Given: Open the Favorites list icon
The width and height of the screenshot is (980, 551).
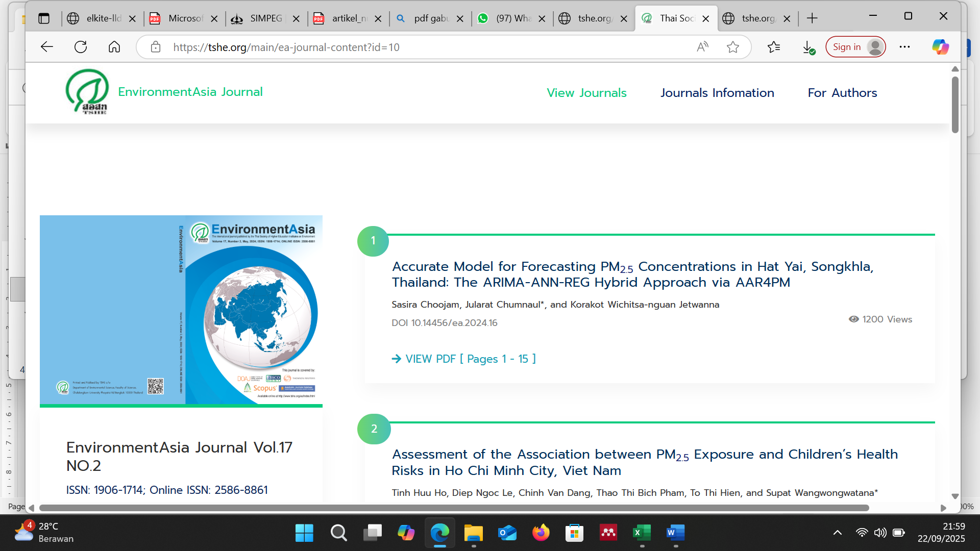Looking at the screenshot, I should pos(774,47).
